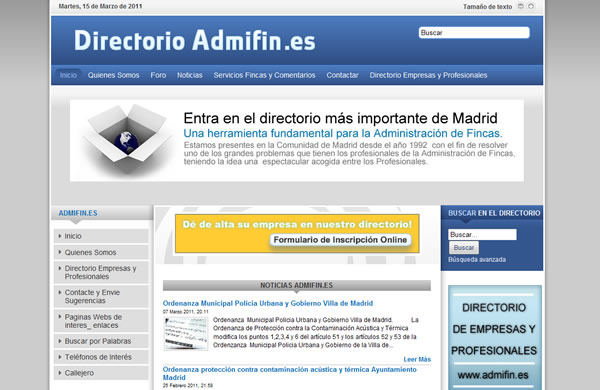Image resolution: width=600 pixels, height=390 pixels.
Task: Open Búsqueda avanzada link
Action: [477, 259]
